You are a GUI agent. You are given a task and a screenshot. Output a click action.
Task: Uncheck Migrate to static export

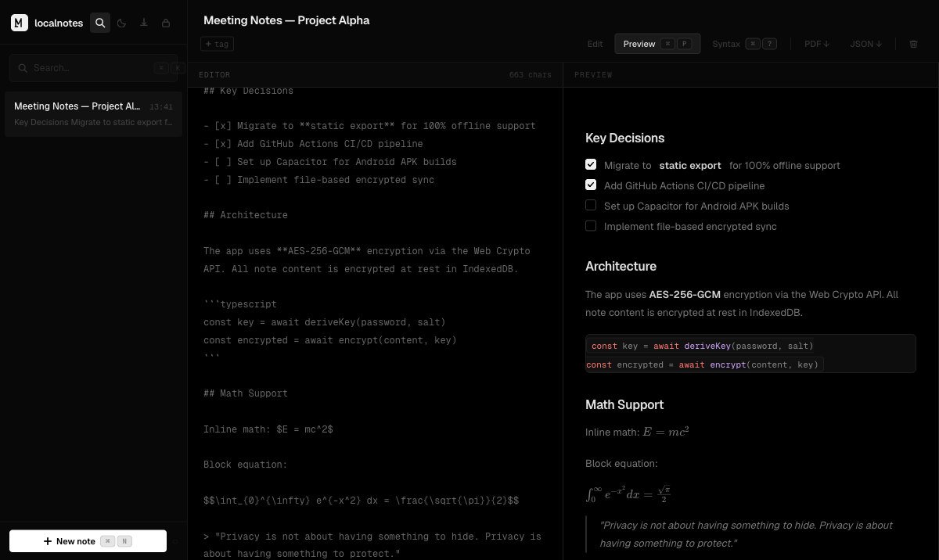[x=591, y=164]
